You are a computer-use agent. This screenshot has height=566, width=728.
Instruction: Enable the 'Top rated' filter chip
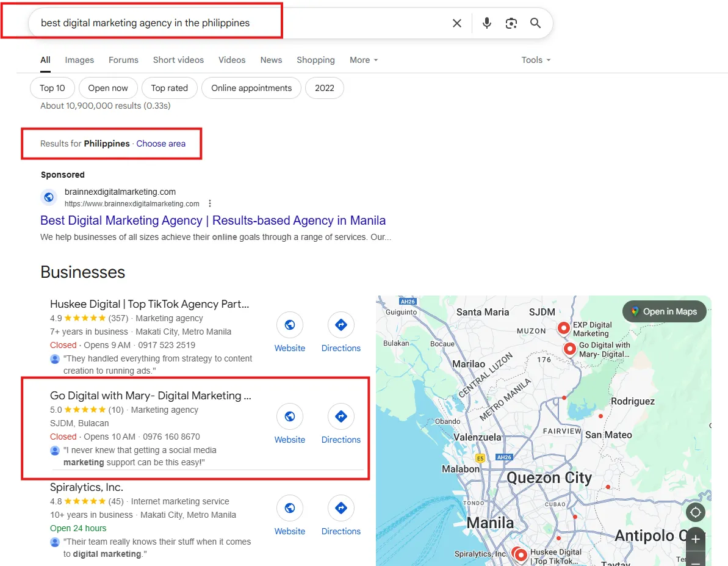[169, 88]
